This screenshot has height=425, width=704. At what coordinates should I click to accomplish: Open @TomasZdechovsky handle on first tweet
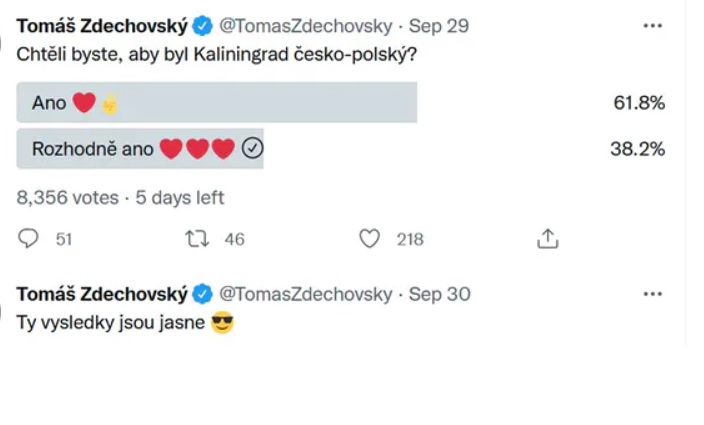coord(306,26)
